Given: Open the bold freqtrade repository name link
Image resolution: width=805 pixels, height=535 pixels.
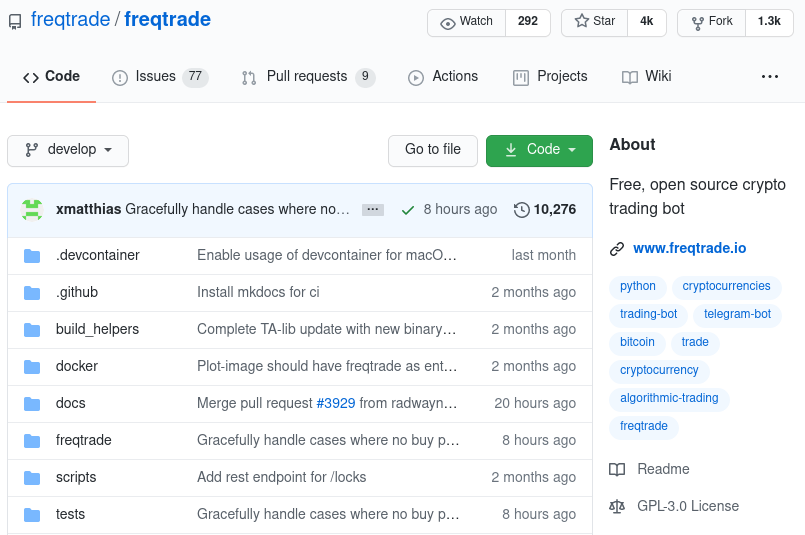Looking at the screenshot, I should (167, 20).
